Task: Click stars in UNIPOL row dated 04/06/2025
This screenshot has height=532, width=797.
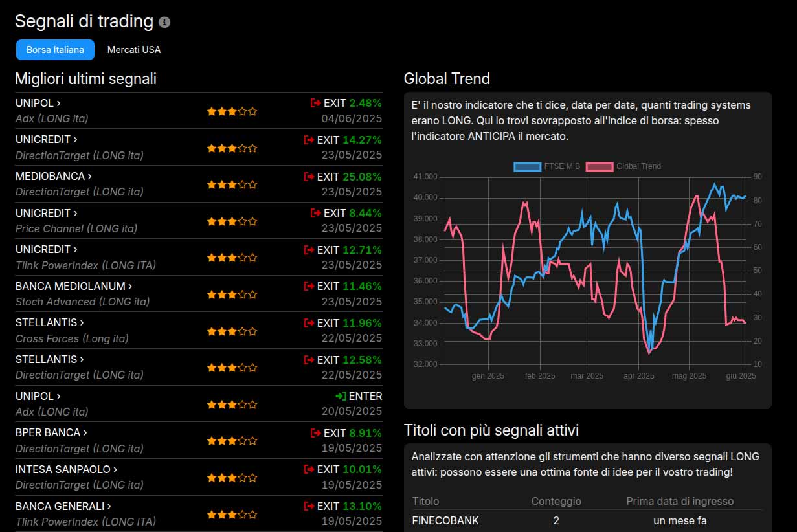Action: [x=232, y=111]
